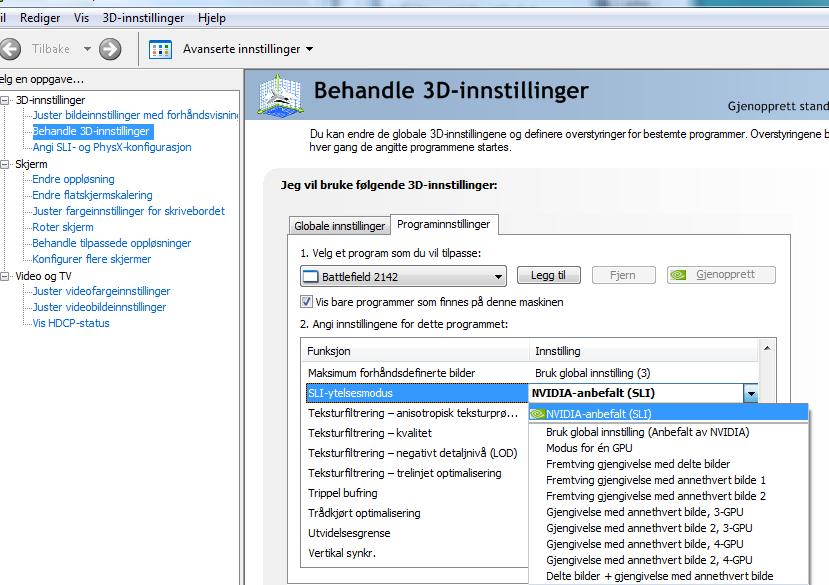The image size is (829, 585).
Task: Close the NVIDIA-anbefalt (SLI) combo dropdown arrow
Action: tap(750, 394)
